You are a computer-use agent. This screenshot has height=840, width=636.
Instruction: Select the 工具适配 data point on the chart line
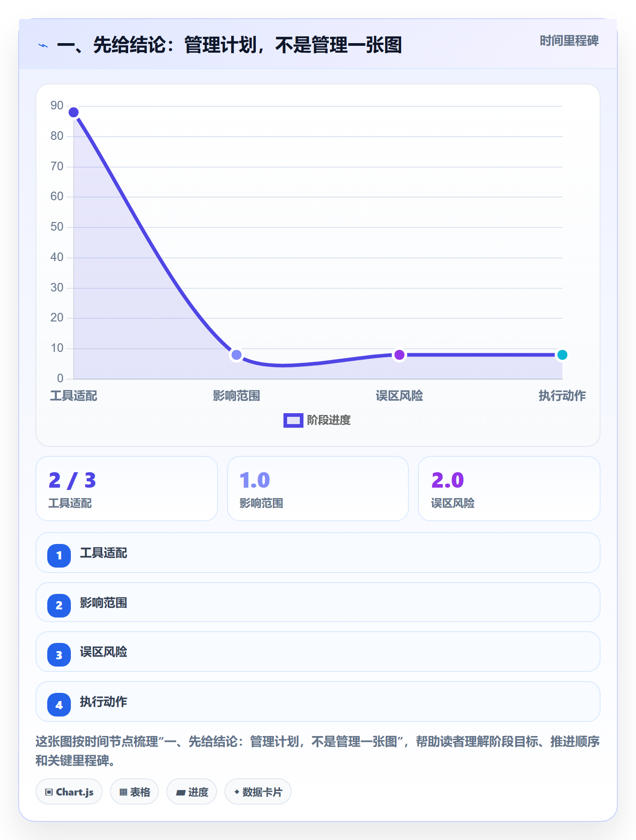[74, 112]
